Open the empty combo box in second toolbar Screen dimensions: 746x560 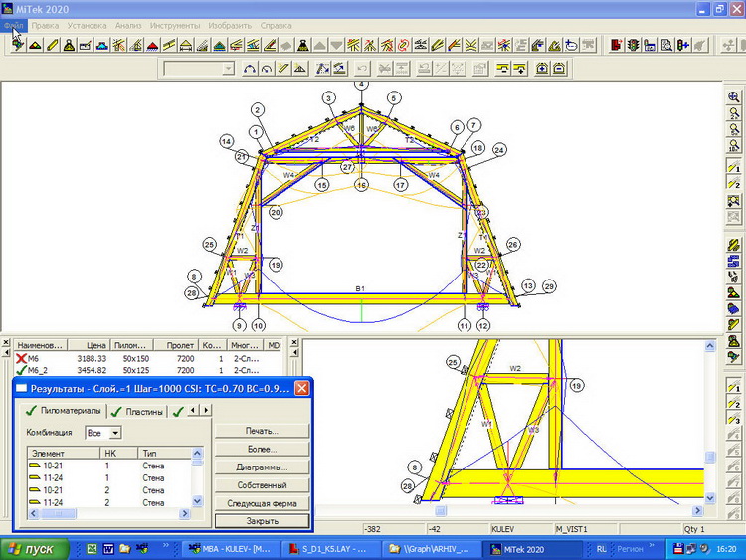[199, 69]
